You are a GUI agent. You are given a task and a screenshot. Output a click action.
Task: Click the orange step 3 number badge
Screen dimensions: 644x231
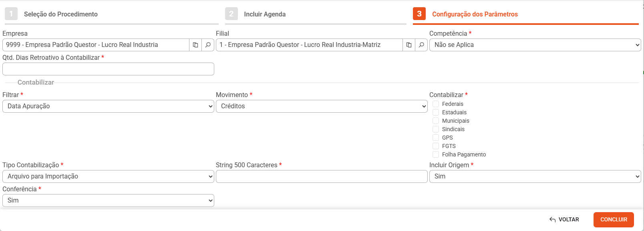[419, 14]
